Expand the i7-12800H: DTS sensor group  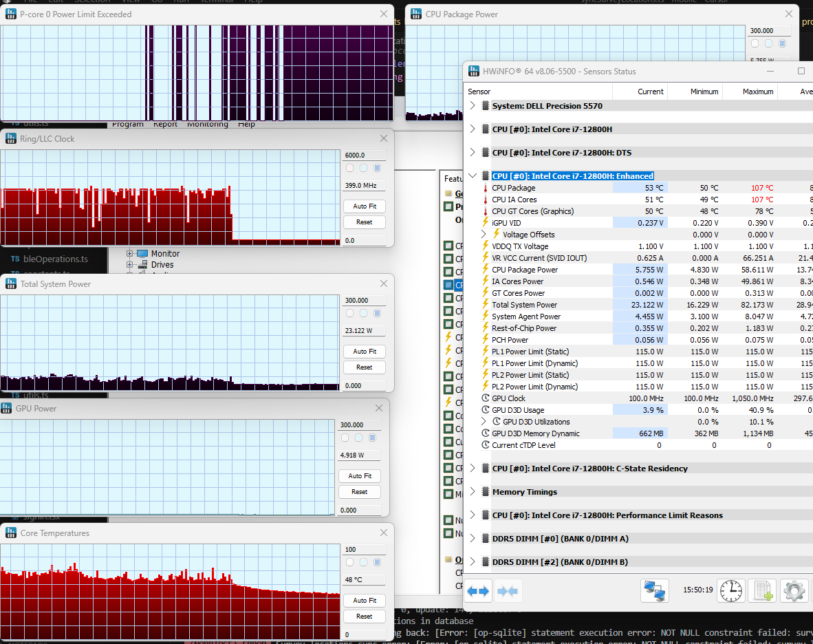[472, 152]
